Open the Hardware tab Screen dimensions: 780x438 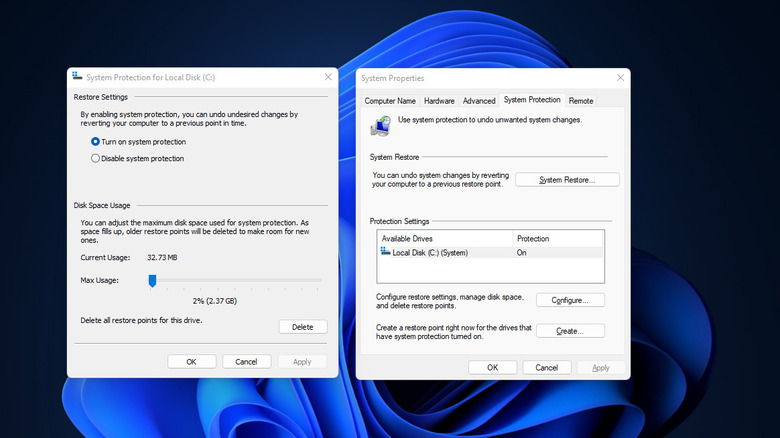pyautogui.click(x=439, y=101)
